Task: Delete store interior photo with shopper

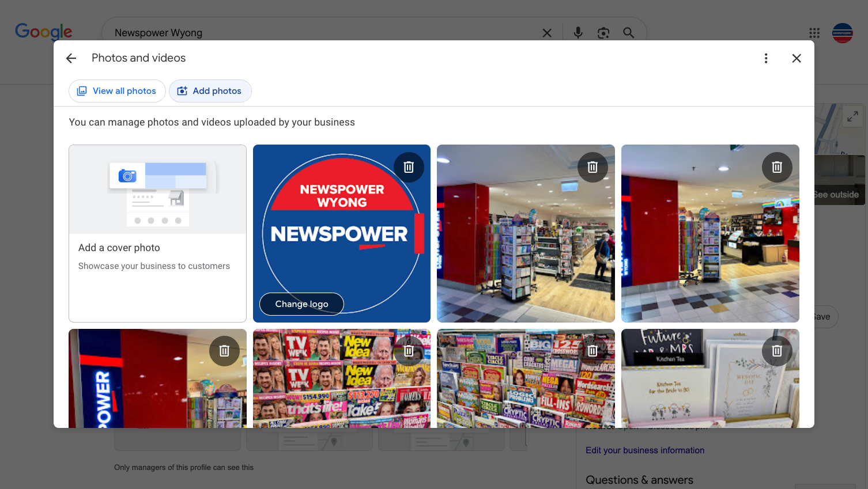Action: (x=592, y=167)
